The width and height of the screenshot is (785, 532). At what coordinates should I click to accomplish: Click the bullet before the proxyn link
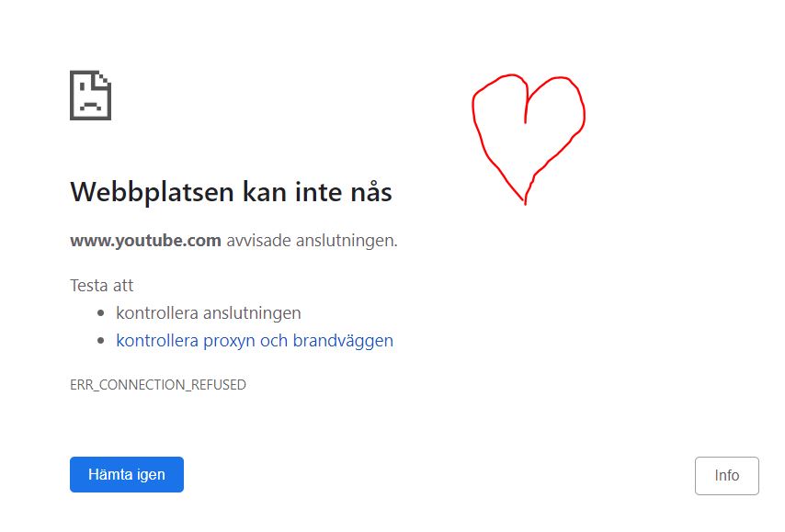click(100, 341)
